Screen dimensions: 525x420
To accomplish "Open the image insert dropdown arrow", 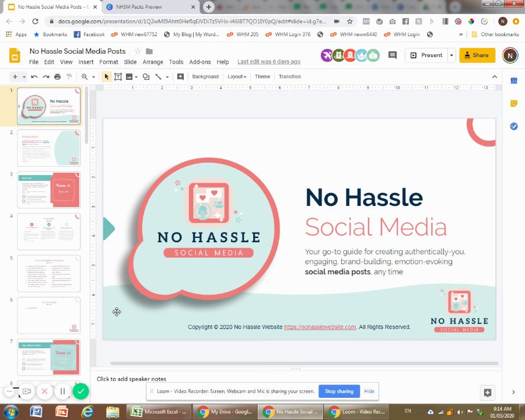I will (136, 77).
